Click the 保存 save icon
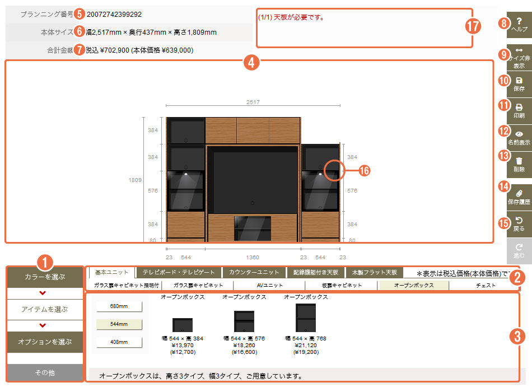Image resolution: width=532 pixels, height=392 pixels. 519,84
